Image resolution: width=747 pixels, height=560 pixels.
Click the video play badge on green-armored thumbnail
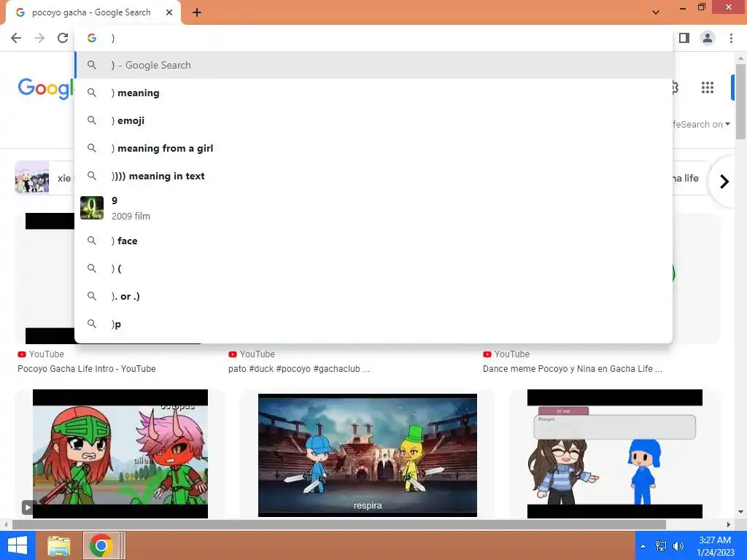tap(28, 507)
